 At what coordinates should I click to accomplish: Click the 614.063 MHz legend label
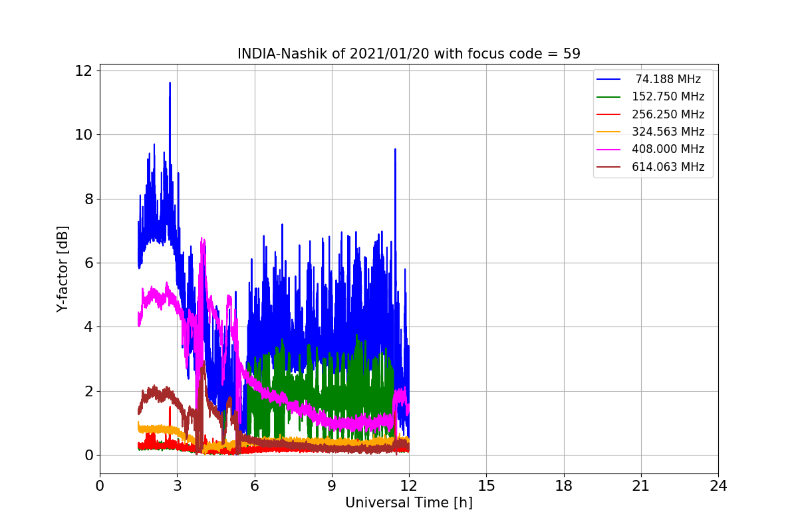pyautogui.click(x=668, y=167)
